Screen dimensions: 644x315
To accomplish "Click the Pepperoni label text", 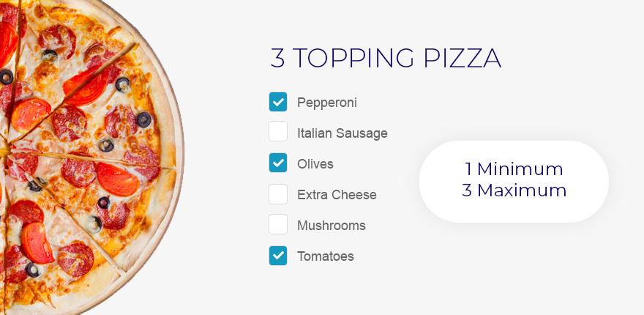I will (x=327, y=103).
